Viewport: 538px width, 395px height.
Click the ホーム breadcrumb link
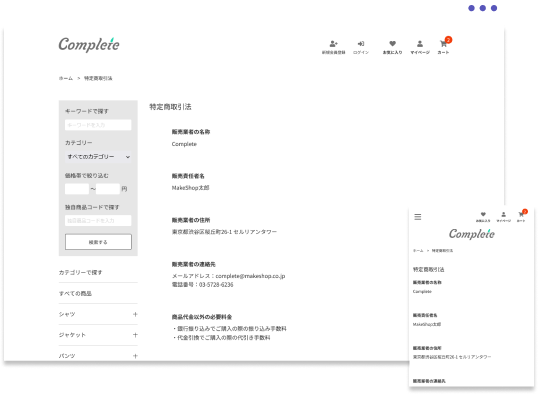(66, 78)
